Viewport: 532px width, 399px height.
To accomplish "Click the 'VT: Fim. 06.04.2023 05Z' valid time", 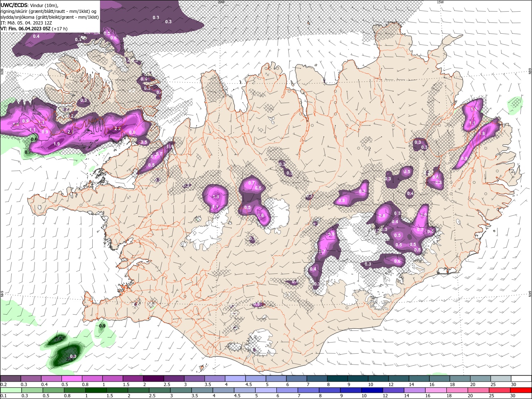I will (25, 29).
